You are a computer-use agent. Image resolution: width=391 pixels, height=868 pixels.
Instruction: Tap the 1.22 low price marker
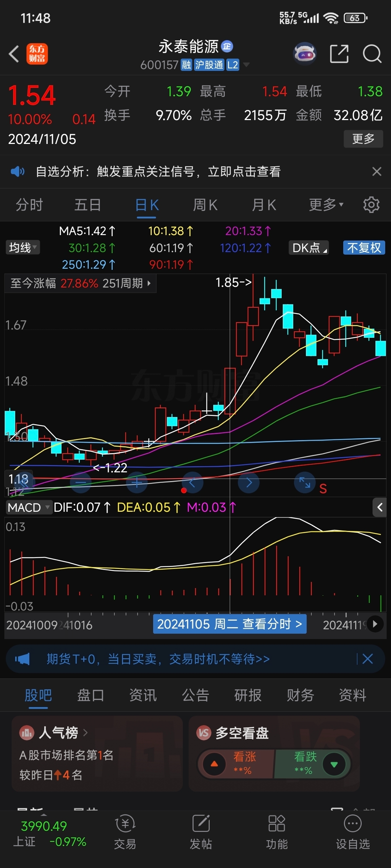click(110, 468)
